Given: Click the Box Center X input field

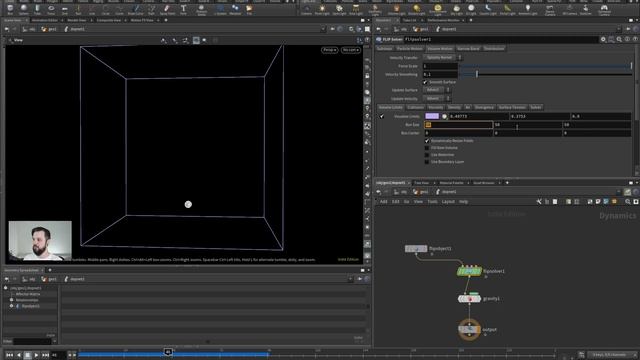Looking at the screenshot, I should (458, 133).
